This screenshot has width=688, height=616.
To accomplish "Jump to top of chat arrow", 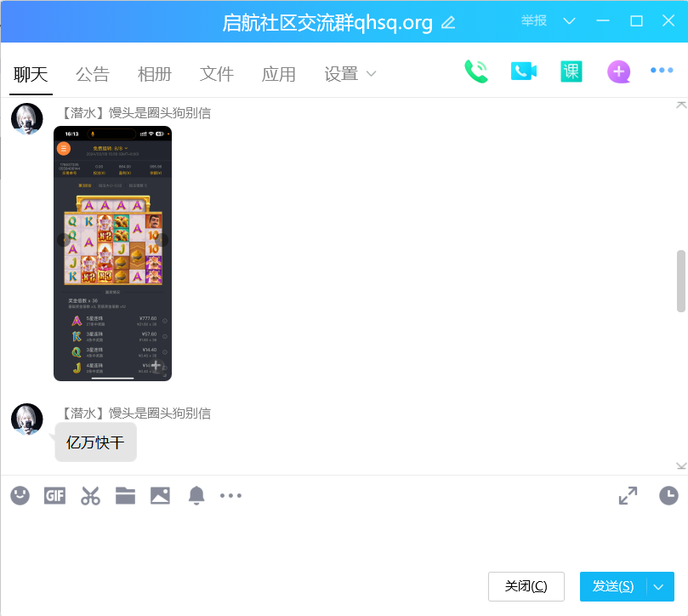I will pyautogui.click(x=681, y=105).
